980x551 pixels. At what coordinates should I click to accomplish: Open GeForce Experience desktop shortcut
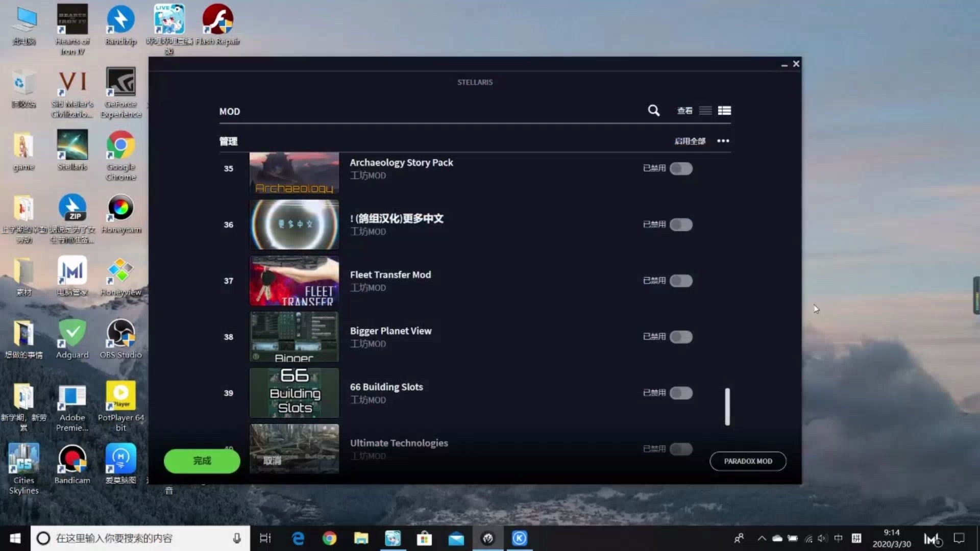tap(121, 93)
